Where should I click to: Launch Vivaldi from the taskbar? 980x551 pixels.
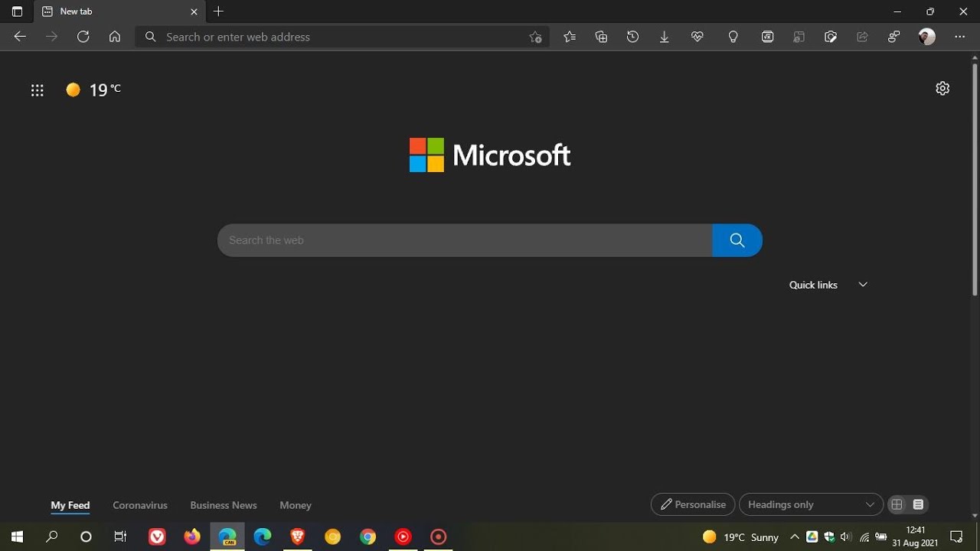pos(157,536)
